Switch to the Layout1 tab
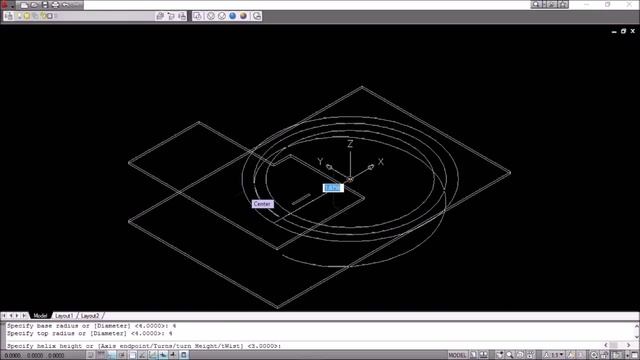 [x=64, y=316]
